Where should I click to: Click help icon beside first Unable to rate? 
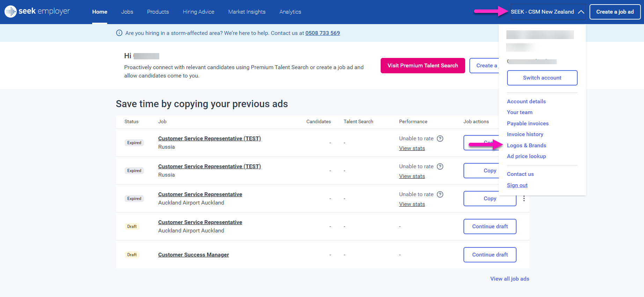440,139
